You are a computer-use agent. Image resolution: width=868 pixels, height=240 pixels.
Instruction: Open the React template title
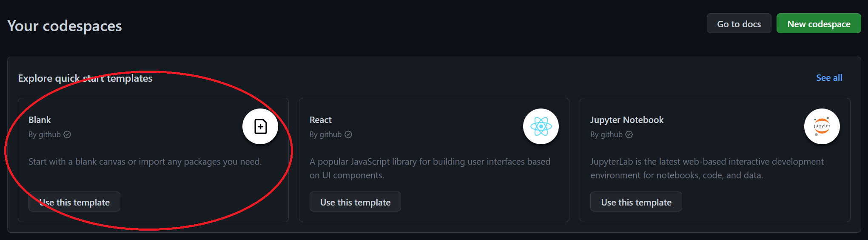[x=321, y=120]
